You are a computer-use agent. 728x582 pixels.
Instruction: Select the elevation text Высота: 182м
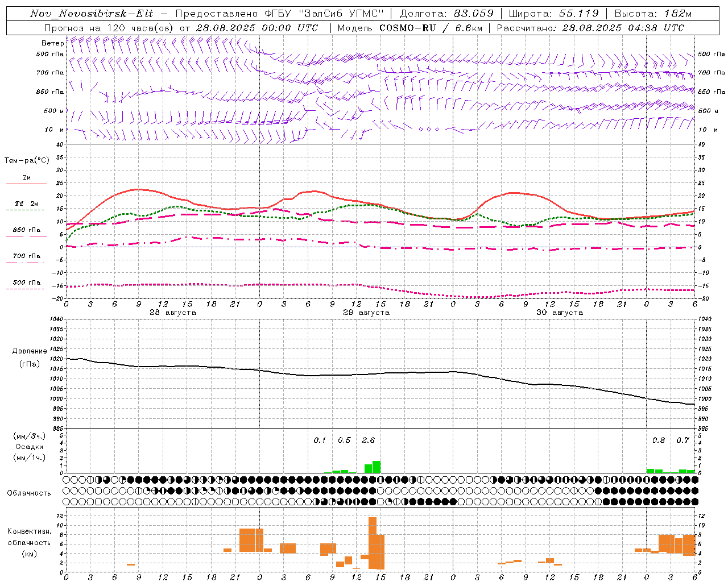coord(653,14)
